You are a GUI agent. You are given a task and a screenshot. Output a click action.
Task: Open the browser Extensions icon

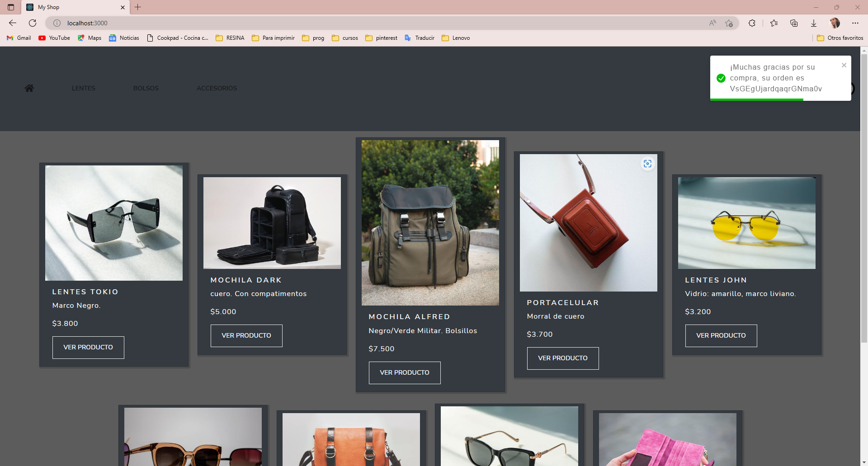(752, 23)
